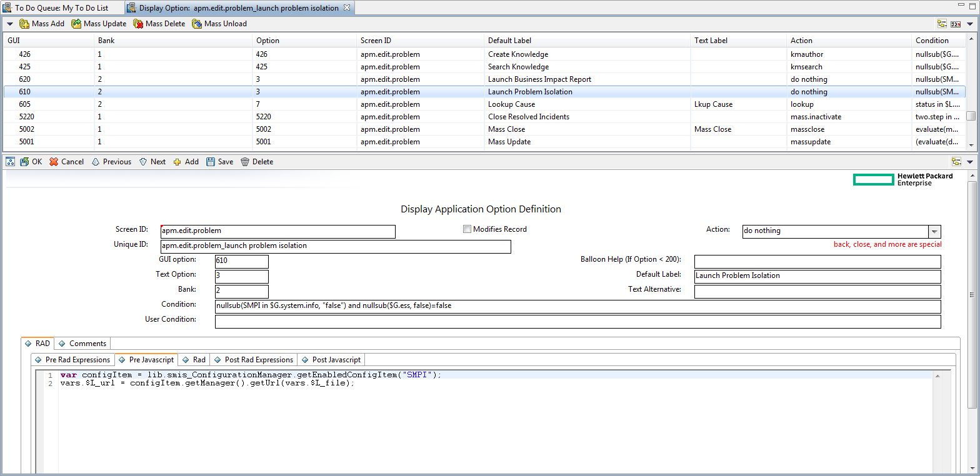Delete the current display option

(x=245, y=162)
